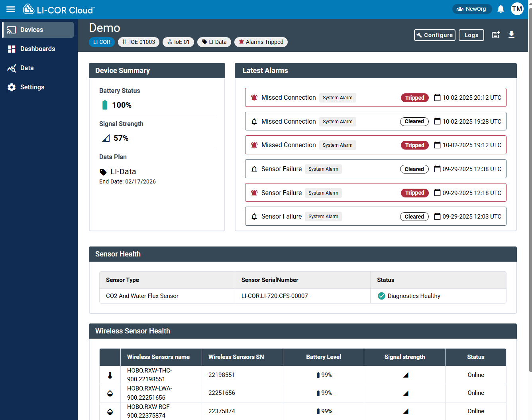The image size is (532, 420).
Task: Click the download icon in the header
Action: point(511,35)
